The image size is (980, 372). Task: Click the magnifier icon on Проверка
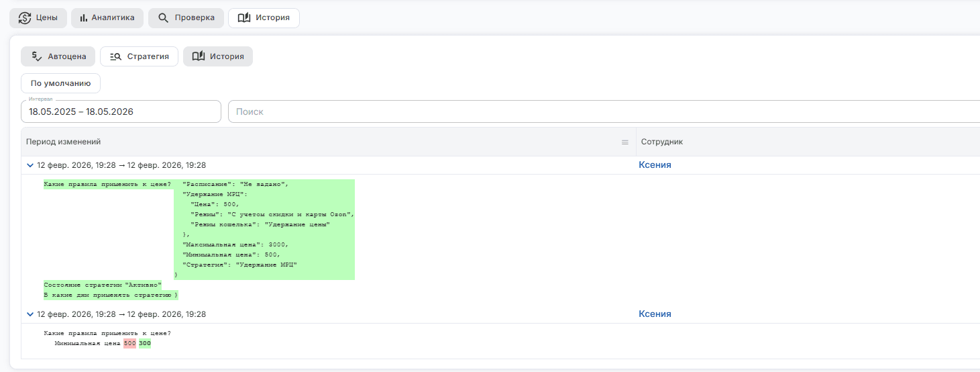coord(163,18)
